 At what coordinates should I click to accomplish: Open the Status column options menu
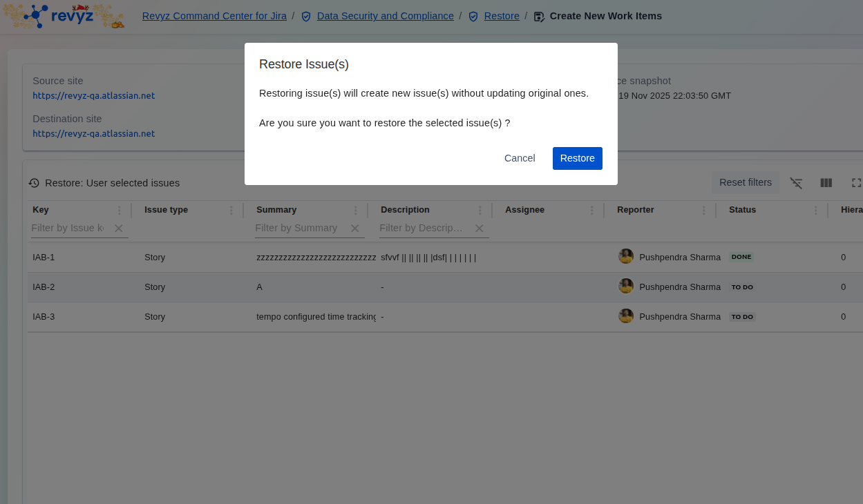coord(815,211)
